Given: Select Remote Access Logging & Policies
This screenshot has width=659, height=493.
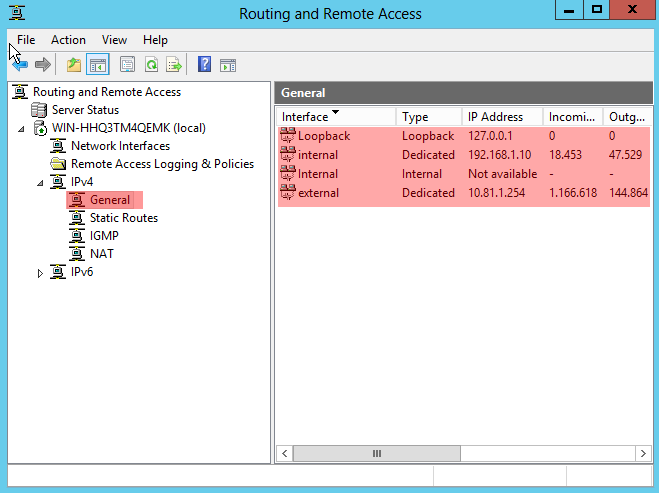Looking at the screenshot, I should pyautogui.click(x=162, y=164).
